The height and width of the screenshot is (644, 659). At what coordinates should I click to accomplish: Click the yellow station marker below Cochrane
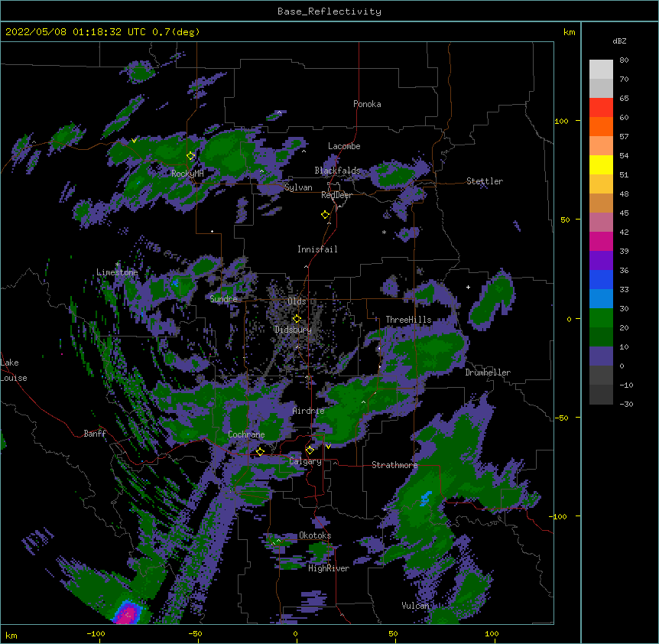[260, 452]
